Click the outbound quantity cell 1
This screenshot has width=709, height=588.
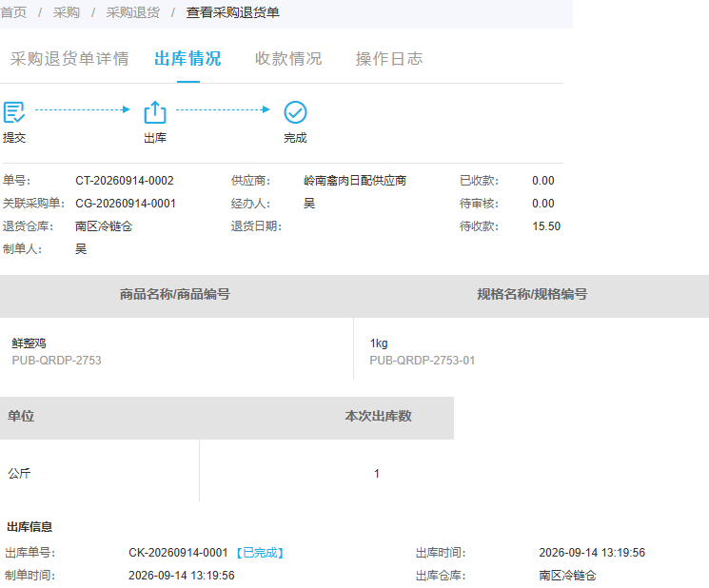click(377, 474)
